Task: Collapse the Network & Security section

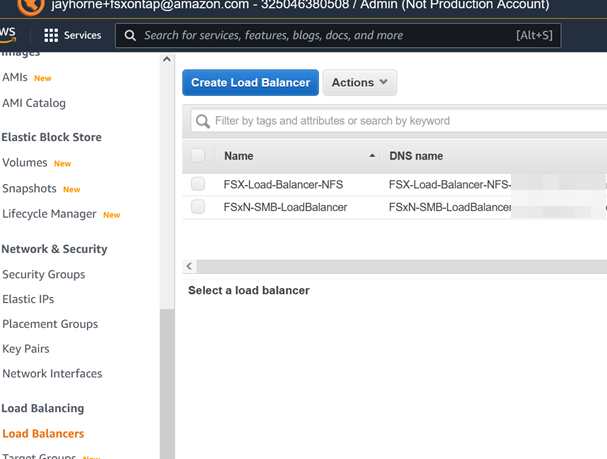Action: click(55, 249)
